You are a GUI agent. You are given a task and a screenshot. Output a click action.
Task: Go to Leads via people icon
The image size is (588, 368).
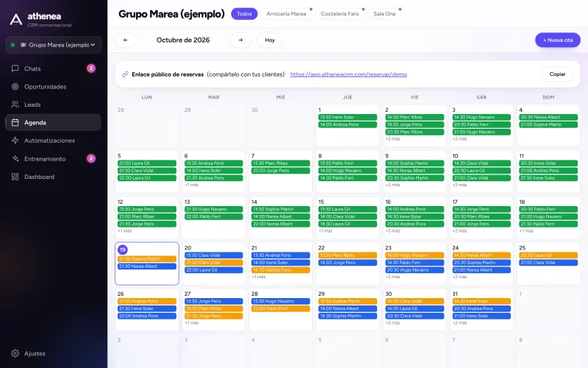point(15,105)
